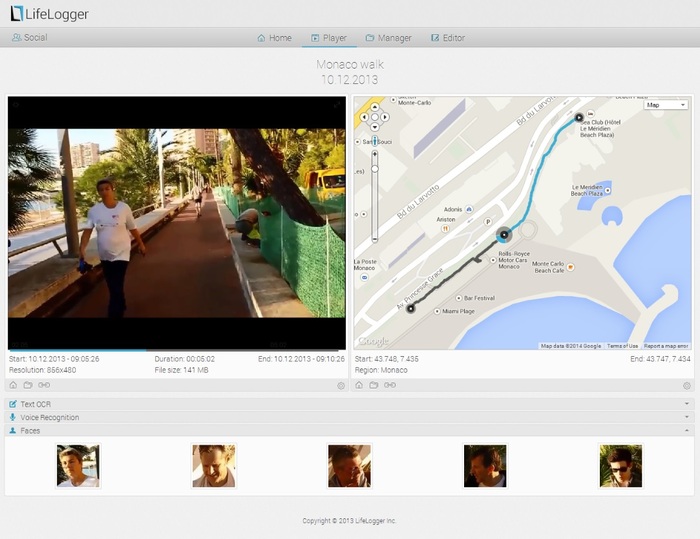Screen dimensions: 700x539
Task: Expand the Text OCR section
Action: (349, 404)
